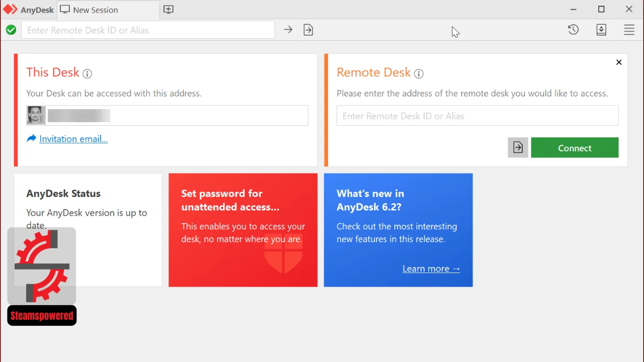Screen dimensions: 644x362
Task: Click the connect arrow next to address bar
Action: click(x=288, y=30)
